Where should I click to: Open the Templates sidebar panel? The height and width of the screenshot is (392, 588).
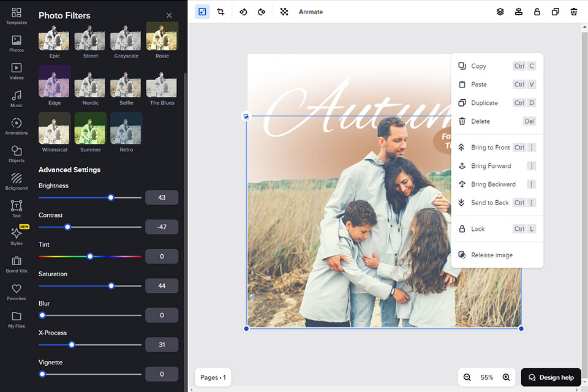click(x=16, y=16)
